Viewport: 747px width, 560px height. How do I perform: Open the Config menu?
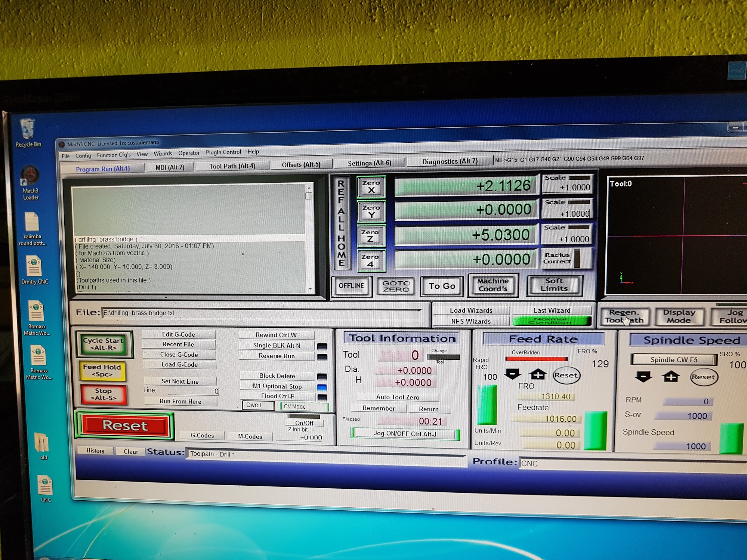pyautogui.click(x=83, y=156)
